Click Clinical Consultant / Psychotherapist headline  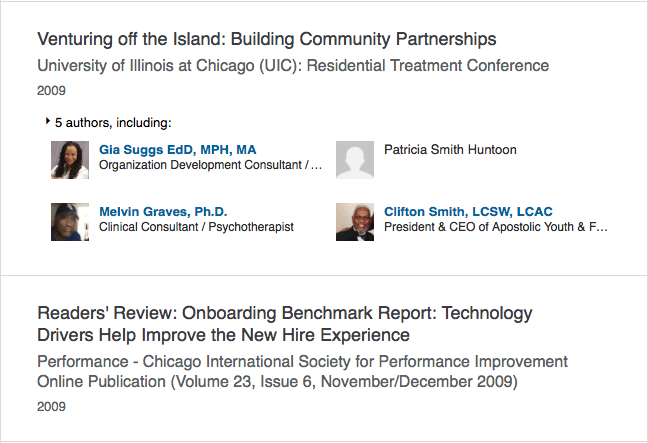point(196,227)
